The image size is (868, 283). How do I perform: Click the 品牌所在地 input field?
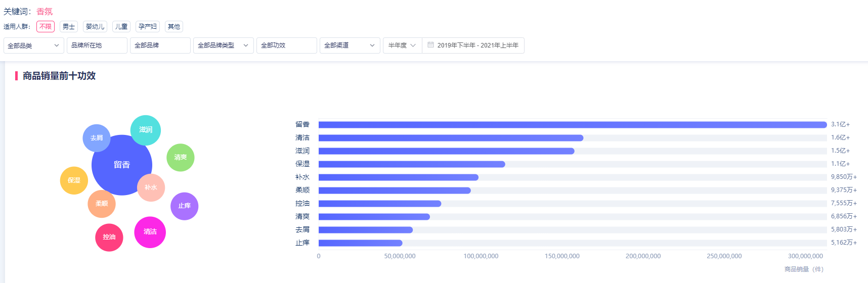pos(97,45)
